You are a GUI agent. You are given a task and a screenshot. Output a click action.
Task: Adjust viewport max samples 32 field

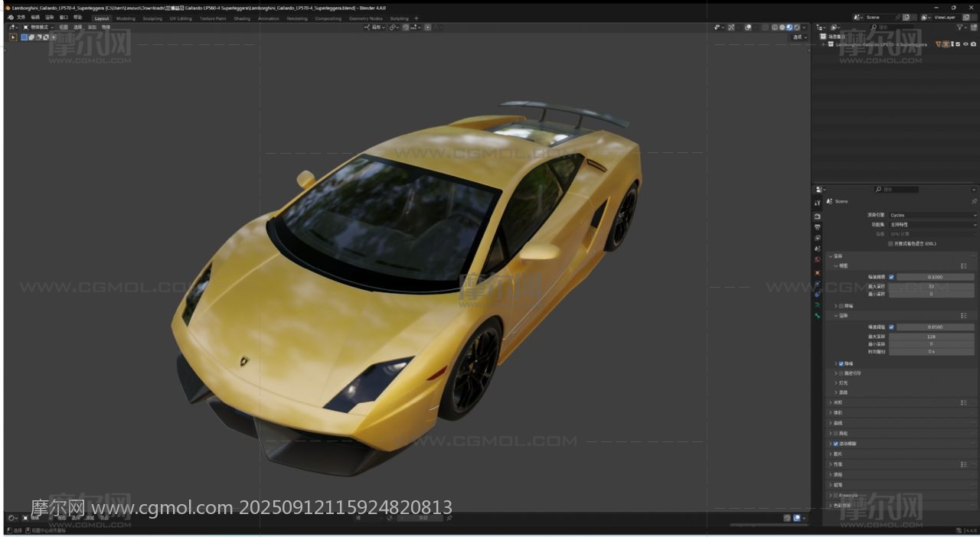tap(931, 286)
